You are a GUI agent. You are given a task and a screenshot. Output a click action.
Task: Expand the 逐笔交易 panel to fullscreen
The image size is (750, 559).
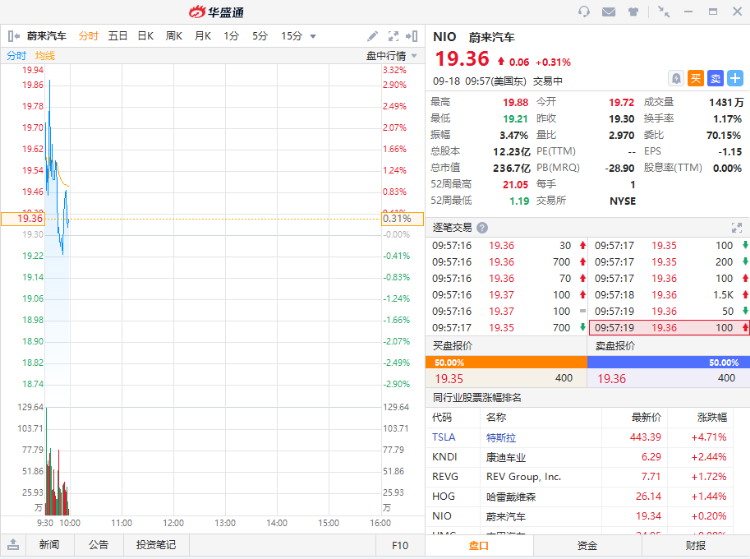737,228
